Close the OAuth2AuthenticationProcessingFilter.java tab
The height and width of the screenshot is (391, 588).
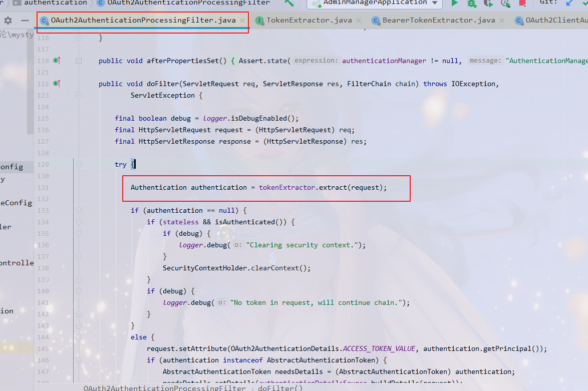coord(242,21)
